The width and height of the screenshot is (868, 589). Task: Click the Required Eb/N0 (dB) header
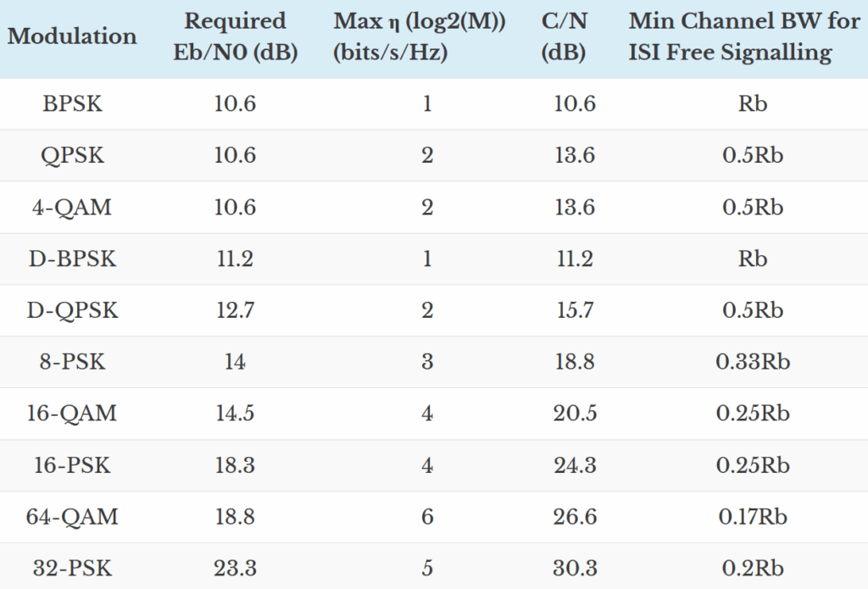(236, 36)
